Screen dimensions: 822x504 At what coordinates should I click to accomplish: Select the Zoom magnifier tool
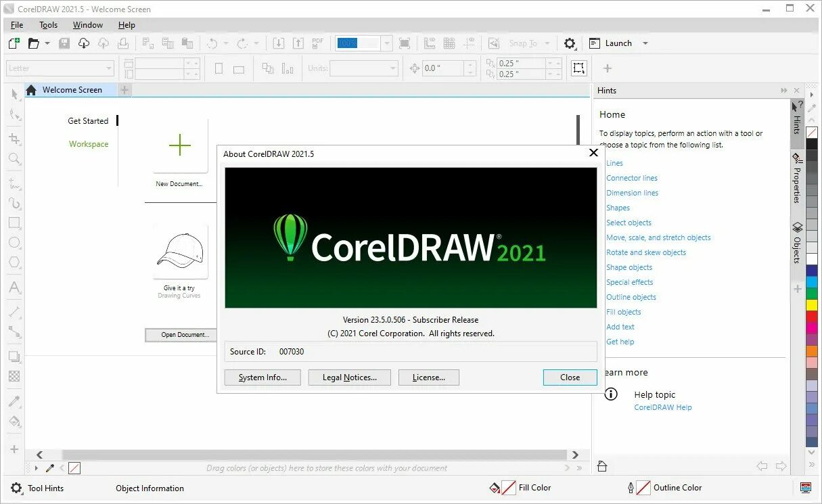click(14, 159)
